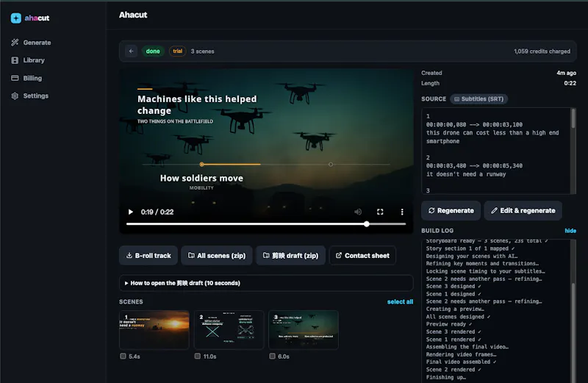Click the 0:19 / 0:22 time display
The width and height of the screenshot is (588, 383).
pos(157,212)
